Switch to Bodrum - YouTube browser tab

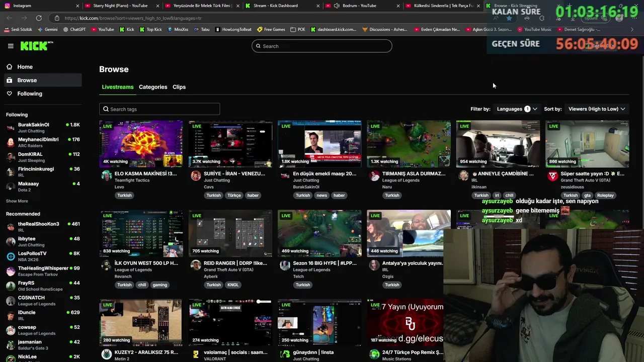point(362,6)
